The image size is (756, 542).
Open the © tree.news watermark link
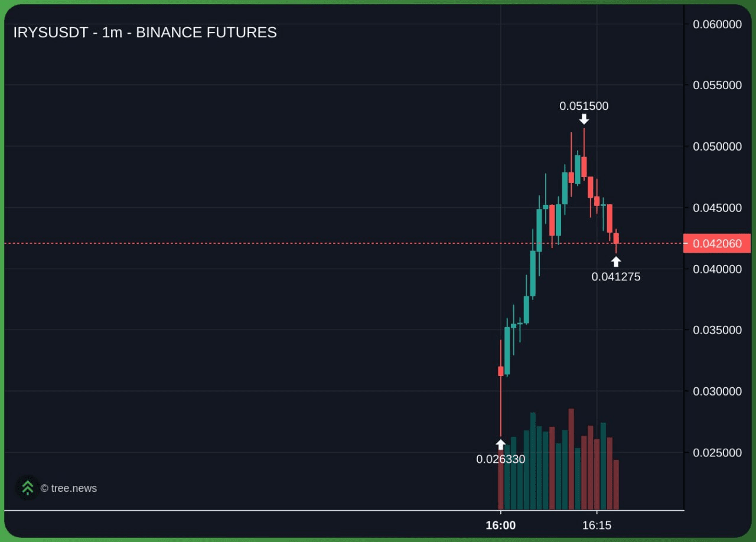tap(69, 488)
